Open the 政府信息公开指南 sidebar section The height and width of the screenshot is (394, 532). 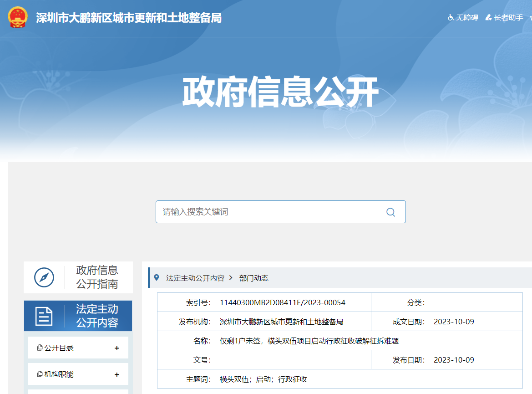pyautogui.click(x=97, y=277)
